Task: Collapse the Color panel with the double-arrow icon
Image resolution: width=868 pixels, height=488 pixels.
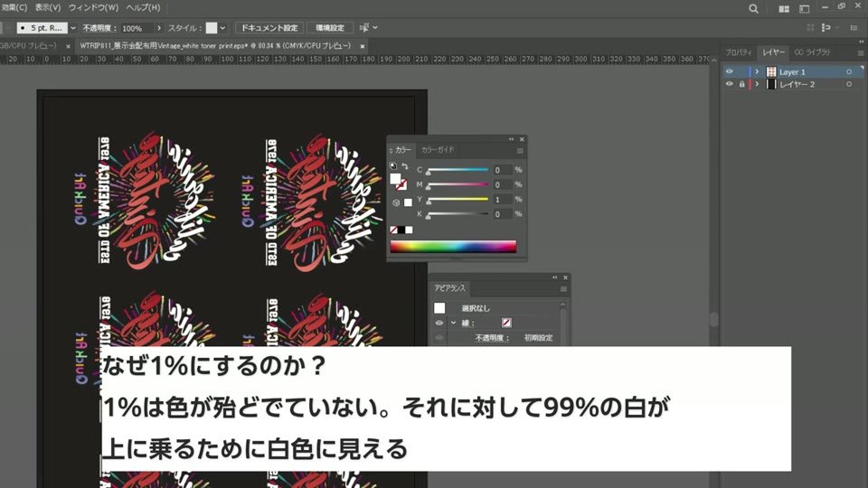Action: 512,139
